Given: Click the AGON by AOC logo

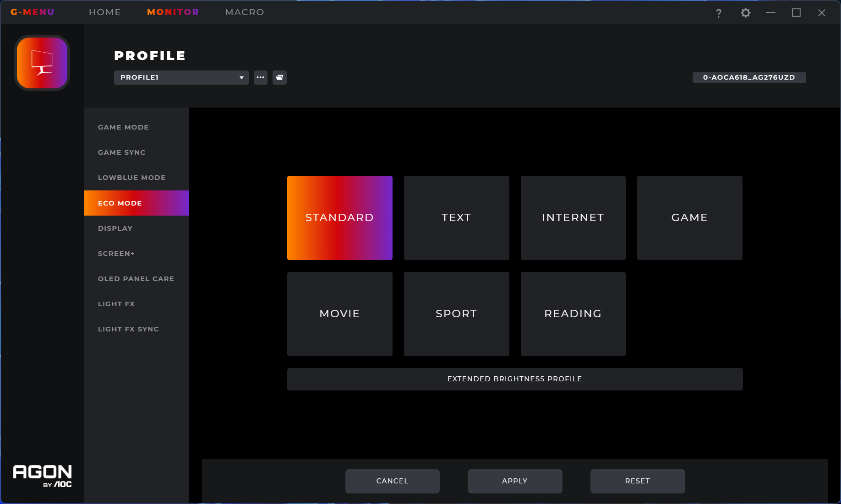Looking at the screenshot, I should (x=42, y=476).
